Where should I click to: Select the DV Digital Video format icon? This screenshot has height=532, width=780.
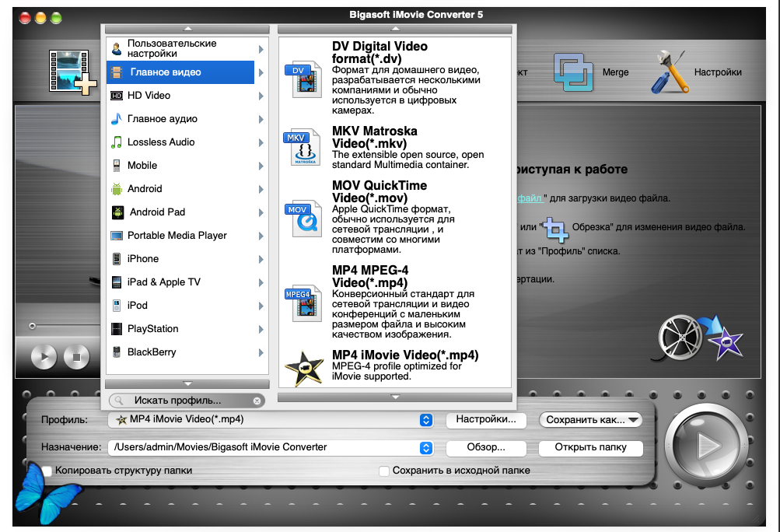click(x=303, y=79)
